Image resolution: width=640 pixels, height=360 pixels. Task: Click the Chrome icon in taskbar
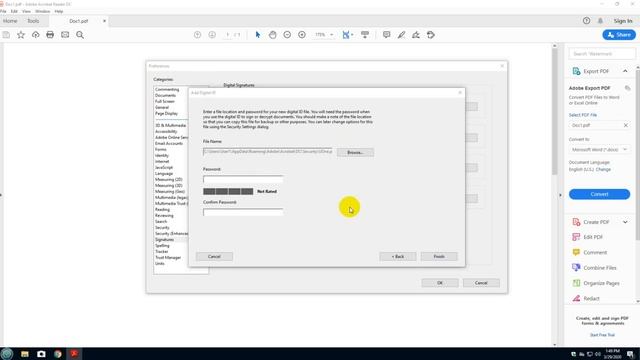(58, 354)
